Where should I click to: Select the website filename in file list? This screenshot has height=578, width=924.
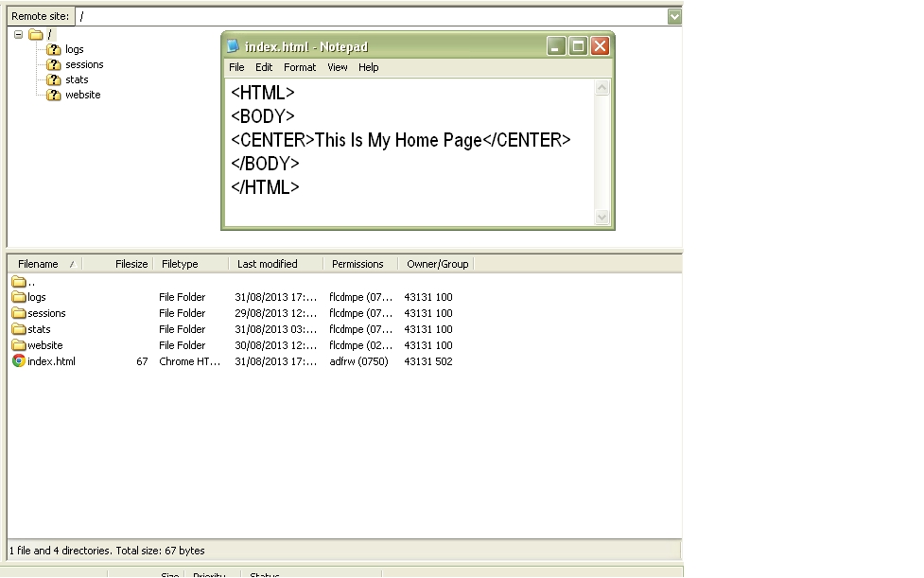(44, 345)
